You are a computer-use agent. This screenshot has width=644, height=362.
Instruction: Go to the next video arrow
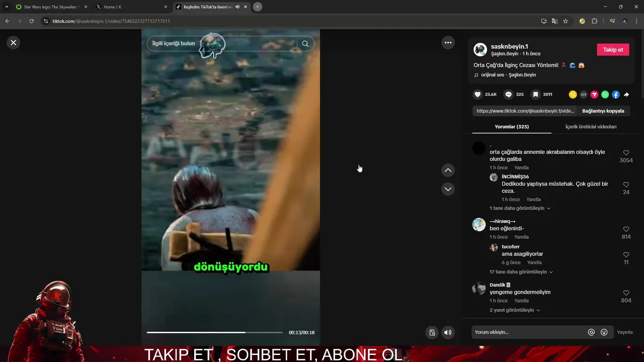pyautogui.click(x=448, y=189)
